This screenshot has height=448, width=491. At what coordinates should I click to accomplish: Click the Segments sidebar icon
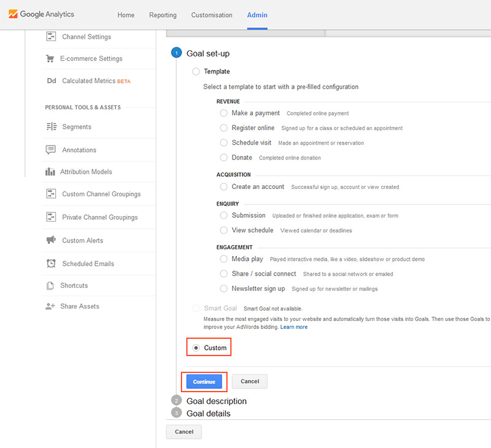coord(52,126)
